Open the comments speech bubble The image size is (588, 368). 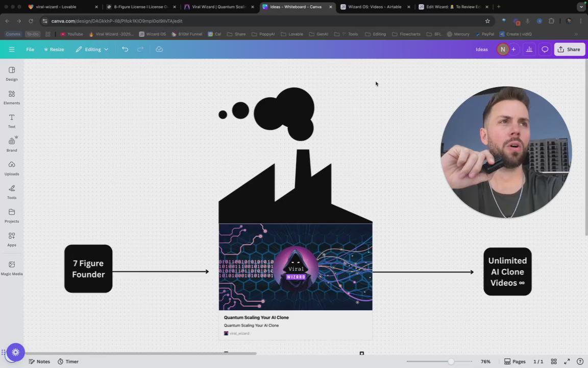tap(545, 49)
